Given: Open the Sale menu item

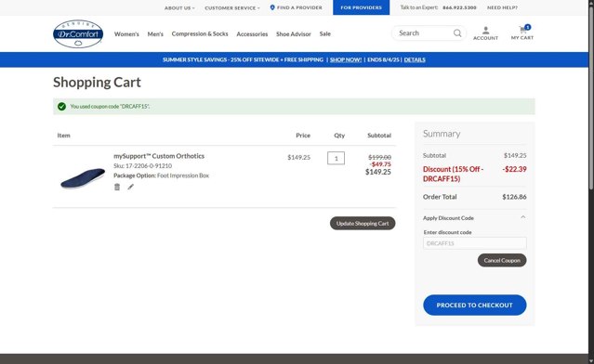Looking at the screenshot, I should click(325, 34).
